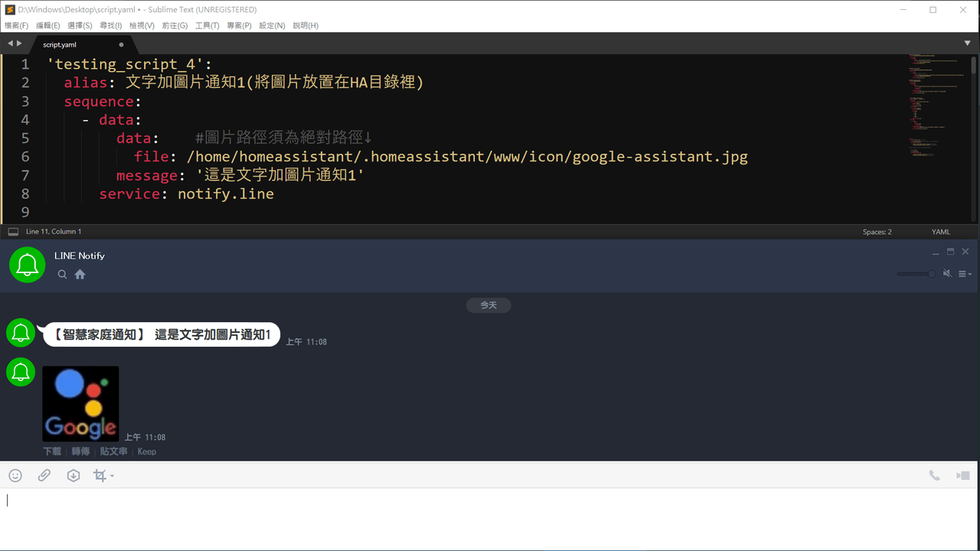Image resolution: width=980 pixels, height=551 pixels.
Task: Attach a file with paperclip icon
Action: pos(44,475)
